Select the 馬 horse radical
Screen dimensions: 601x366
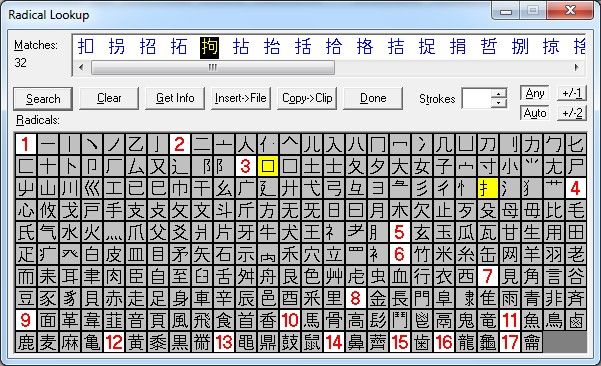click(312, 320)
